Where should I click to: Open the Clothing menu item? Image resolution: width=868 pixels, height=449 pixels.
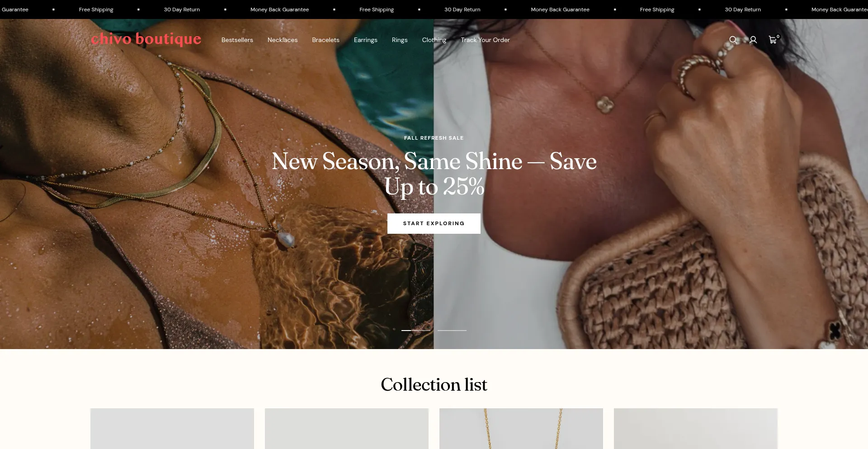pos(434,40)
